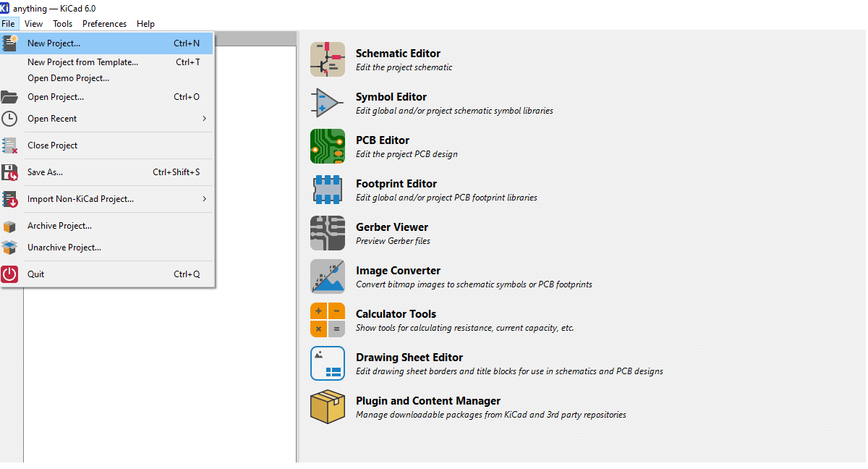The image size is (868, 469).
Task: Open the Calculator Tools icon
Action: tap(328, 320)
